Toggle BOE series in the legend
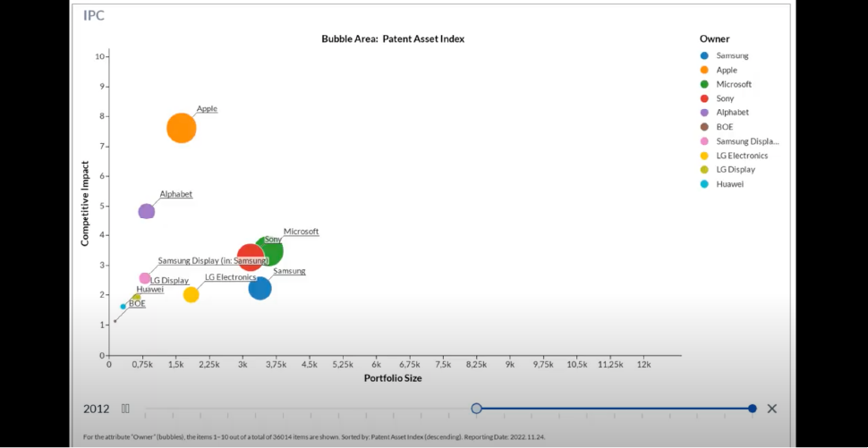The width and height of the screenshot is (868, 448). (x=724, y=127)
